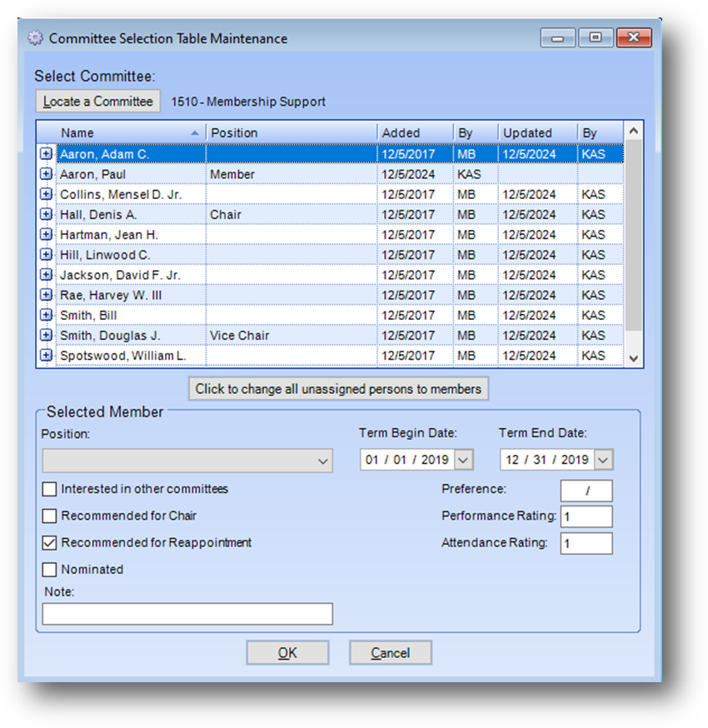Open the Term Begin Date calendar dropdown
Screen dimensions: 708x728
click(x=463, y=460)
